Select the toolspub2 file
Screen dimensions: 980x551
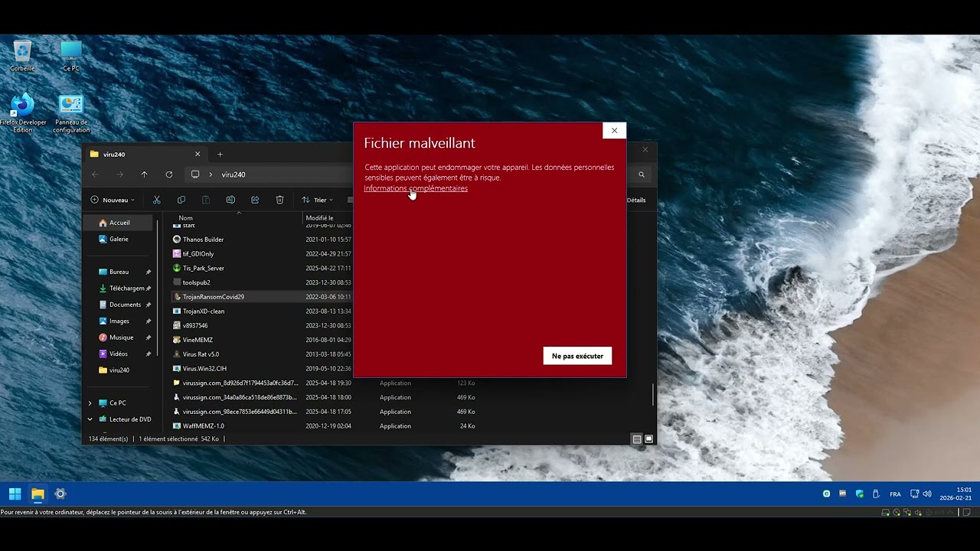[x=196, y=282]
